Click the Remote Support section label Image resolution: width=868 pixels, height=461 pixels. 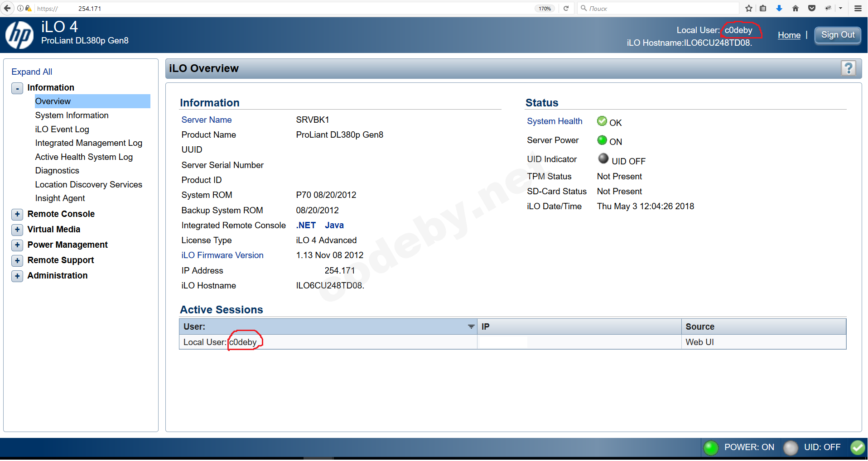pyautogui.click(x=61, y=260)
